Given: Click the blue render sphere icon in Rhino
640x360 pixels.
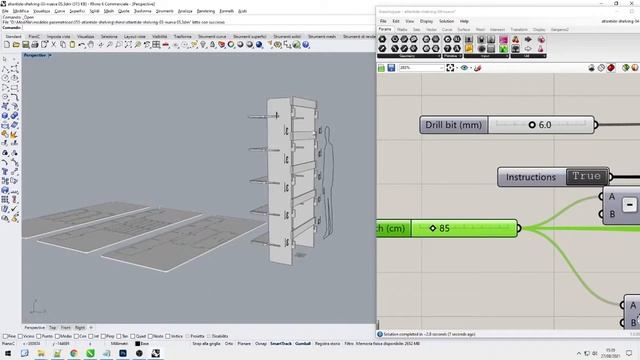Looking at the screenshot, I should coord(259,45).
